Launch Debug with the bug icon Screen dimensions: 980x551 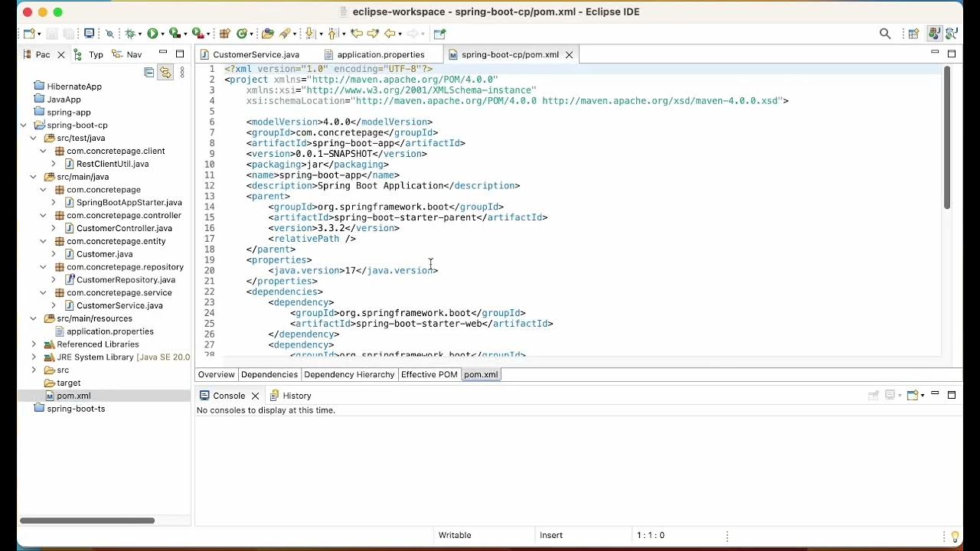coord(130,34)
